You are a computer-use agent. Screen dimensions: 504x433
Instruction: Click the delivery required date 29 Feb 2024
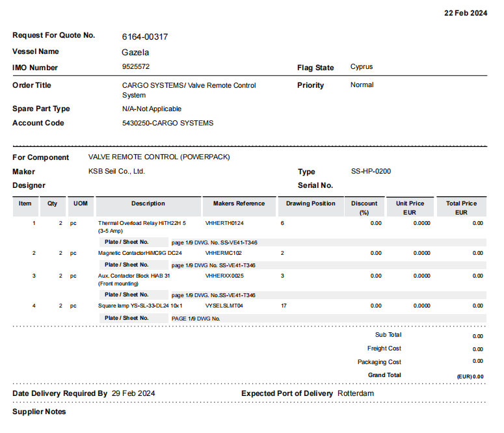point(133,393)
